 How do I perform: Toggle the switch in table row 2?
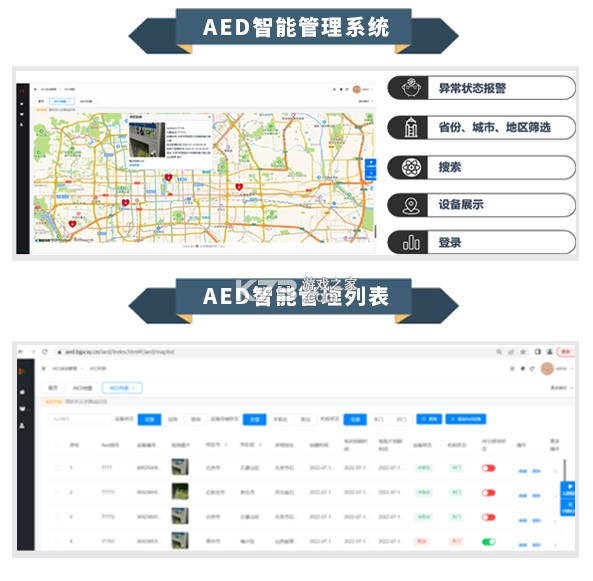(x=488, y=493)
